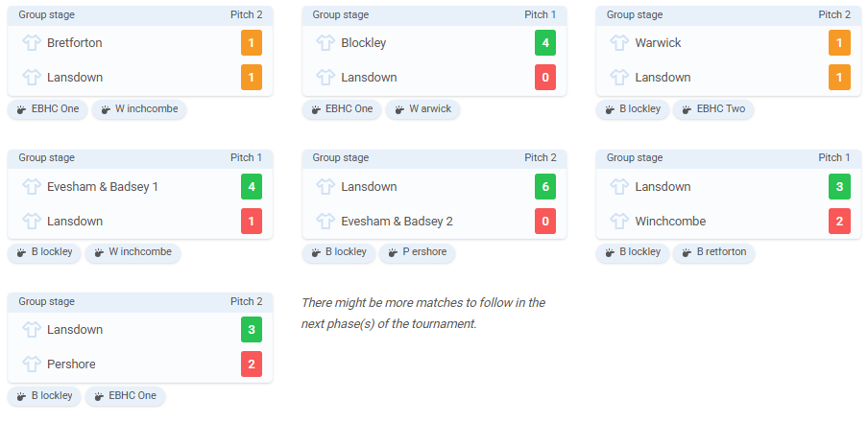Click the shirt icon beside Evesham & Badsey 2
This screenshot has height=423, width=868.
[x=325, y=222]
